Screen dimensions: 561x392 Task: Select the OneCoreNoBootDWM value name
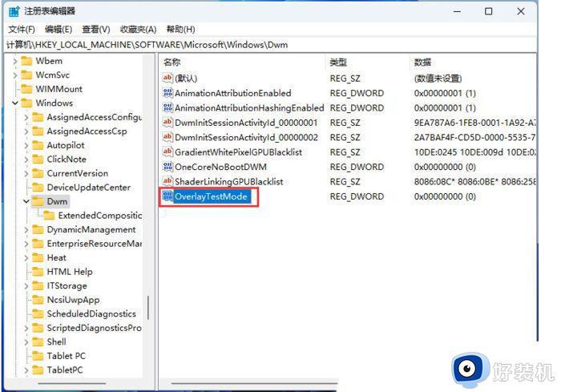pyautogui.click(x=220, y=167)
